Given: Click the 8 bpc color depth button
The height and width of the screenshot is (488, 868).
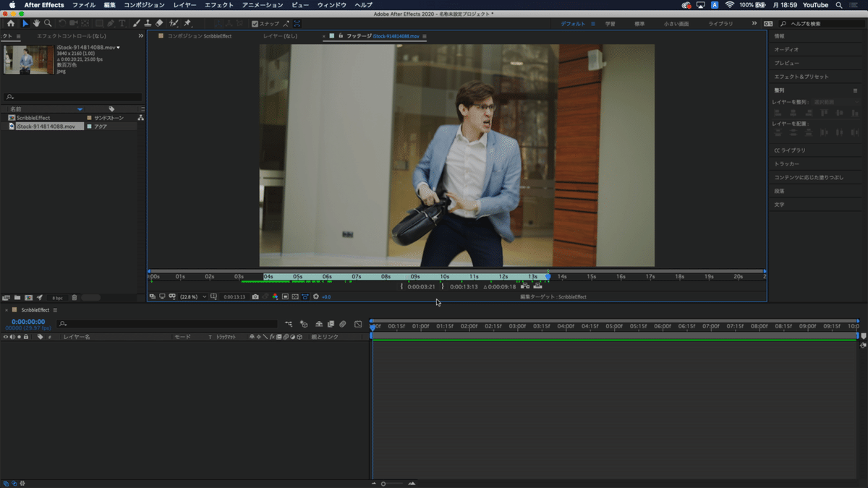Looking at the screenshot, I should click(57, 298).
